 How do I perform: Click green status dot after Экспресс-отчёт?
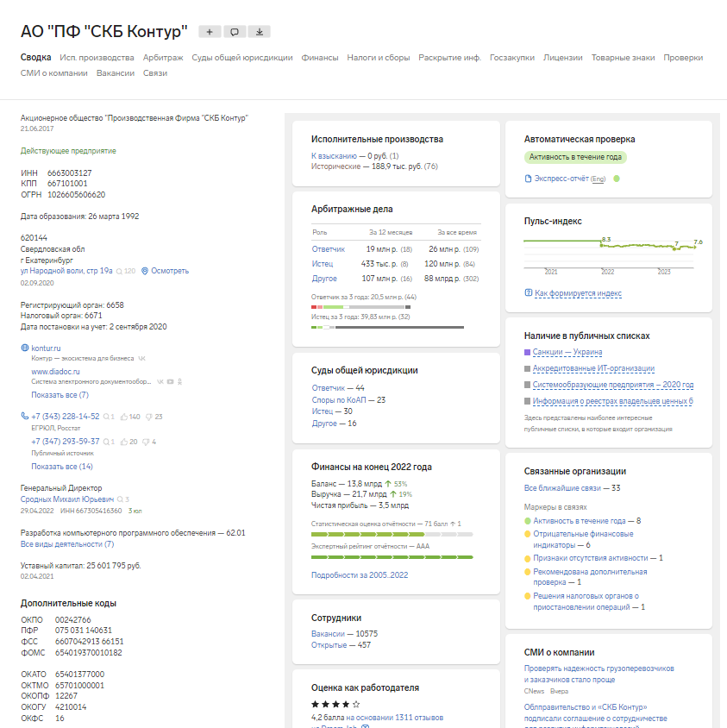tap(617, 179)
